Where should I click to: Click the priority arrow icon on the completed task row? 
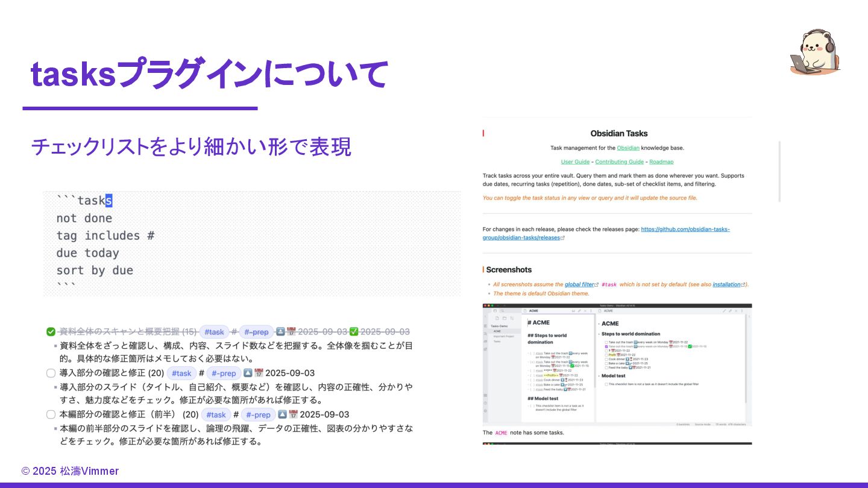coord(280,331)
